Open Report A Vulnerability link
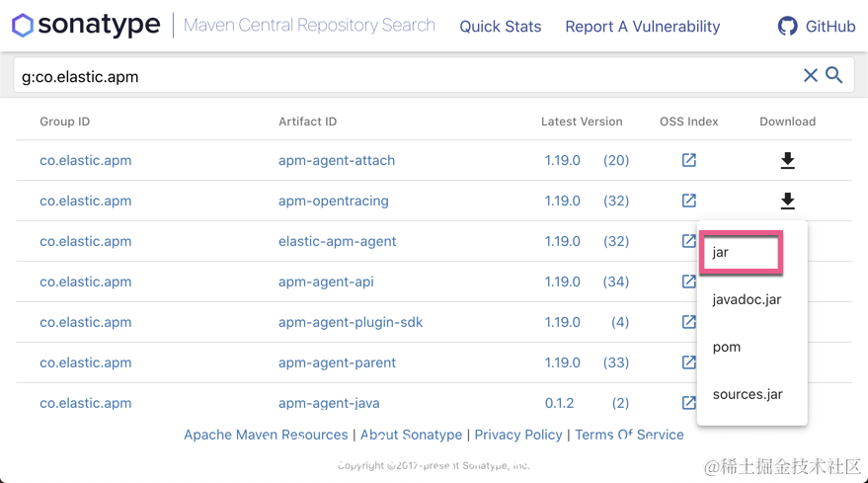Image resolution: width=868 pixels, height=483 pixels. (643, 27)
